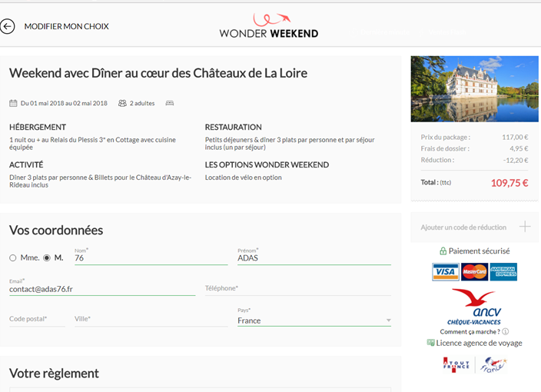
Task: Click the green icon beside Licence agence
Action: [430, 342]
